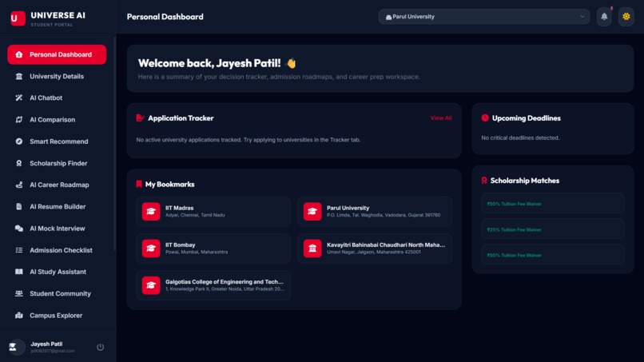Click the Personal Dashboard home icon in sidebar

(x=19, y=54)
